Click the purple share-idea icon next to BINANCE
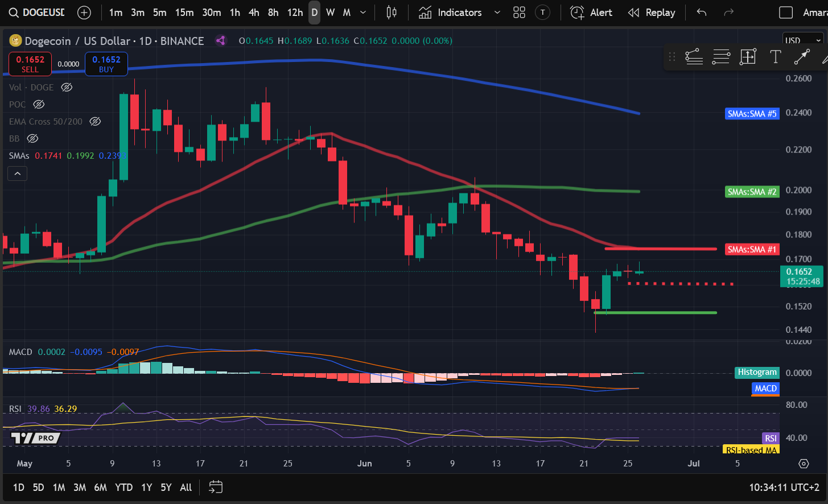Image resolution: width=828 pixels, height=504 pixels. click(221, 40)
